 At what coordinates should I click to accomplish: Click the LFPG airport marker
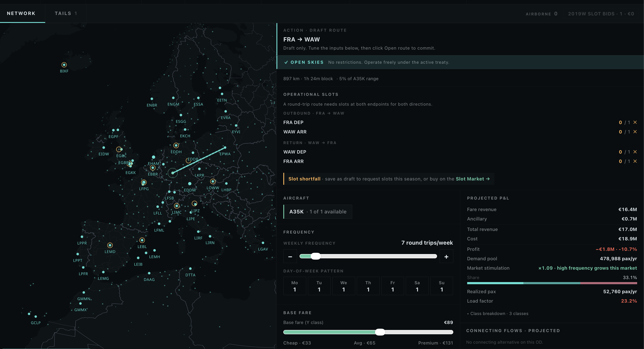[x=143, y=182]
